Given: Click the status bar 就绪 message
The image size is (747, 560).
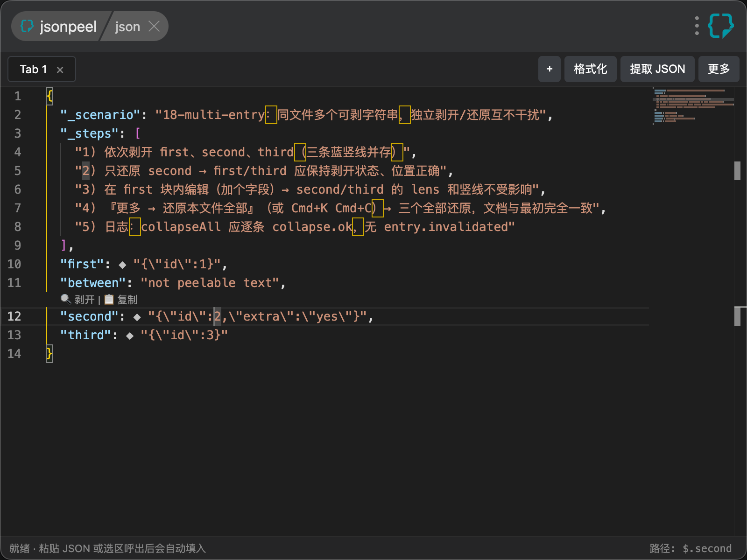Looking at the screenshot, I should coord(107,548).
